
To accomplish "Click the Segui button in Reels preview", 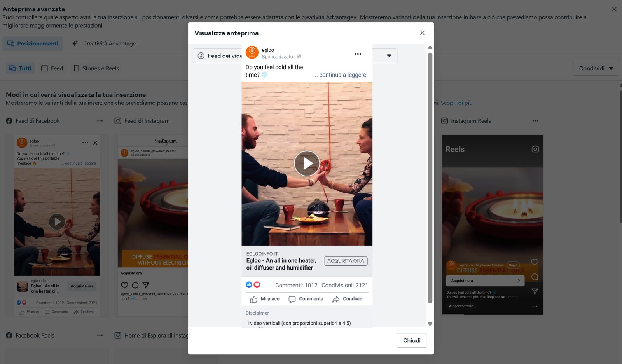I will pyautogui.click(x=513, y=265).
